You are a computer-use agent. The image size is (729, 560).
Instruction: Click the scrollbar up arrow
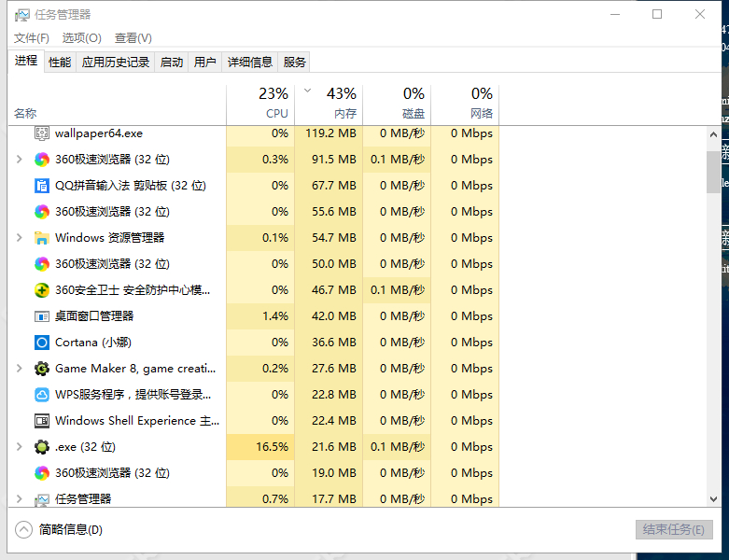(714, 134)
